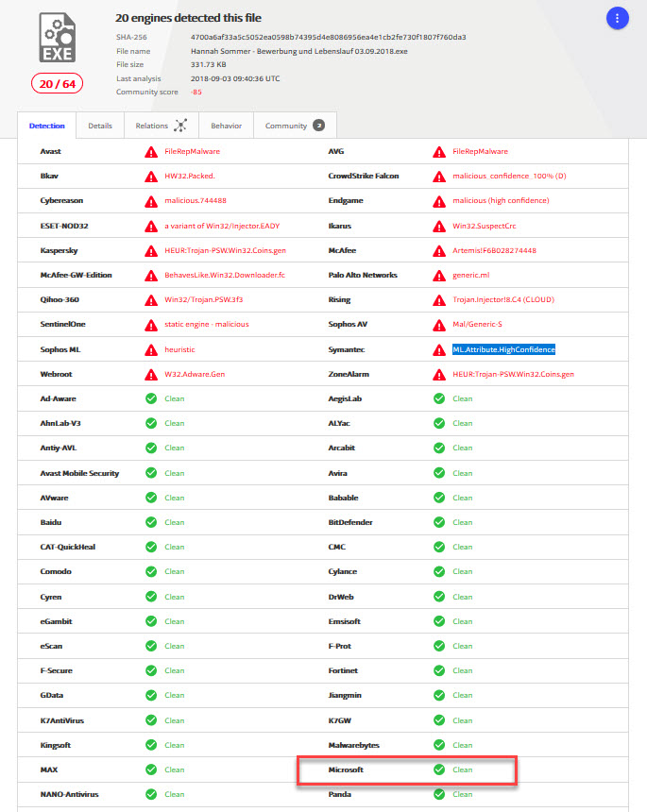The height and width of the screenshot is (812, 647).
Task: Click the CrowdStrike Falcon warning icon
Action: pos(439,177)
